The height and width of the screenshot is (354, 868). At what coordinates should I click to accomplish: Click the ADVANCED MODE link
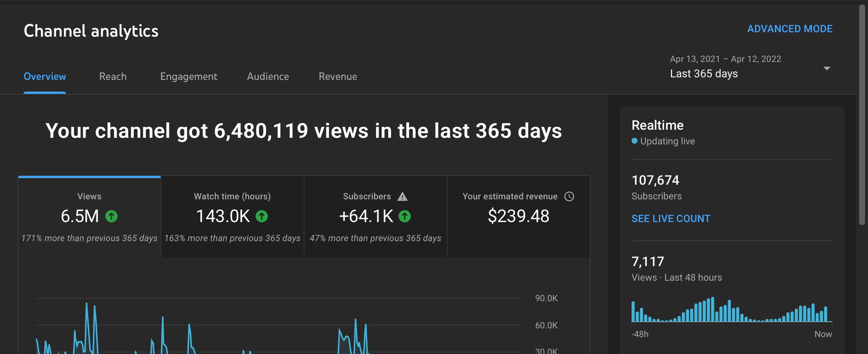(x=790, y=29)
